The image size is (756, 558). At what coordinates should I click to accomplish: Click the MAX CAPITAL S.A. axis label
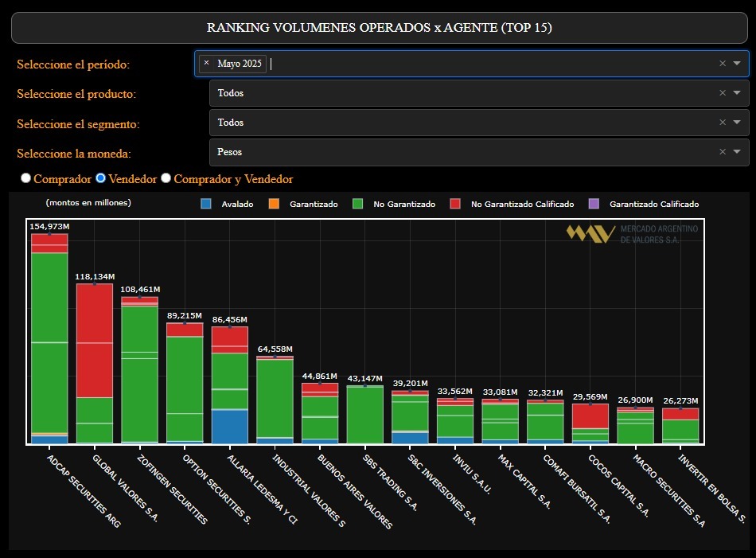[524, 482]
